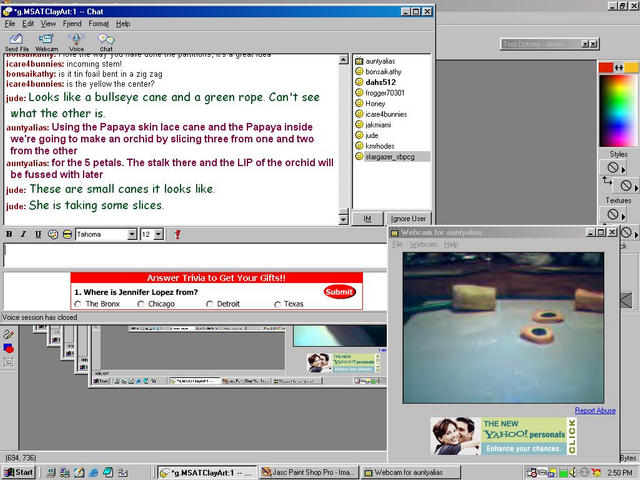
Task: Open the Webcam toolbar icon in chat
Action: 46,40
